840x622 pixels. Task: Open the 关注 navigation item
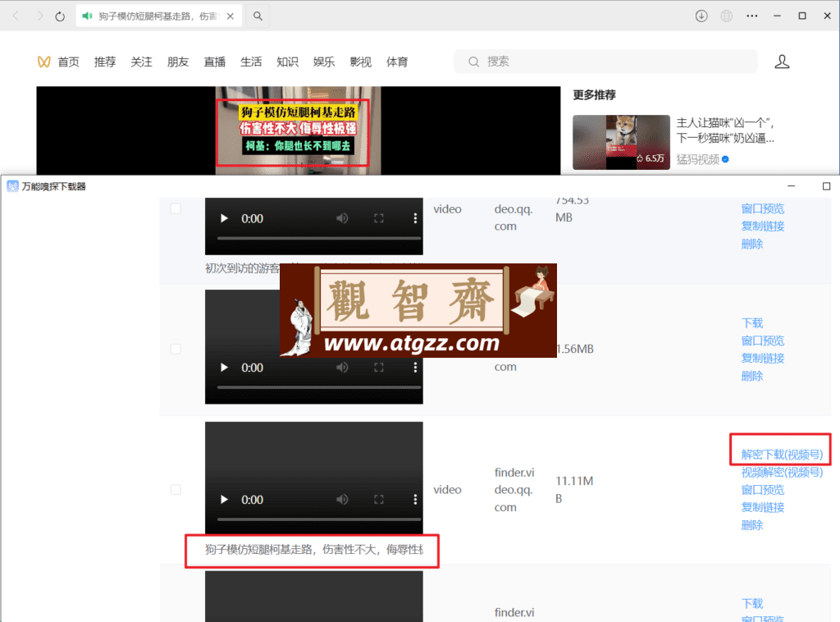coord(141,62)
